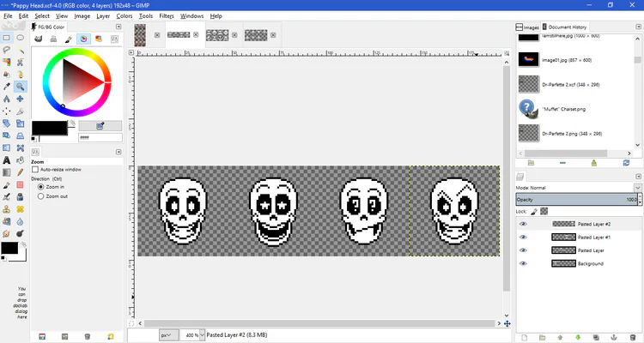Lower the selected layer one step

(x=578, y=337)
